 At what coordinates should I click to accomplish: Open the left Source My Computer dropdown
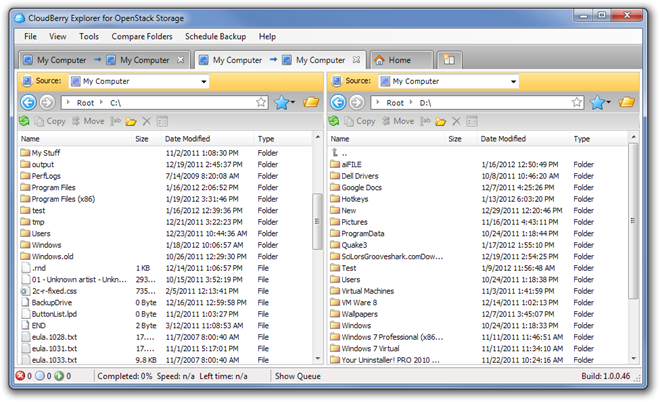pos(204,81)
